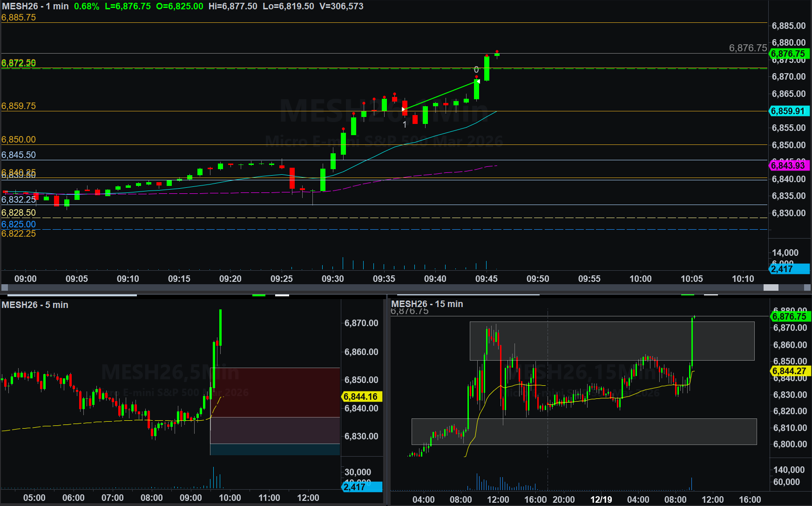This screenshot has height=506, width=812.
Task: Select the blue 6,825.00 dashed level label
Action: 19,224
